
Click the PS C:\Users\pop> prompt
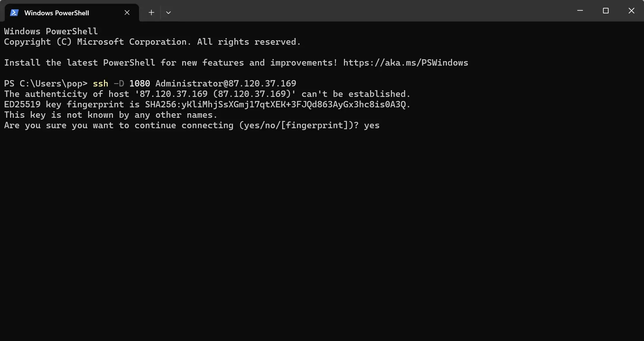46,83
